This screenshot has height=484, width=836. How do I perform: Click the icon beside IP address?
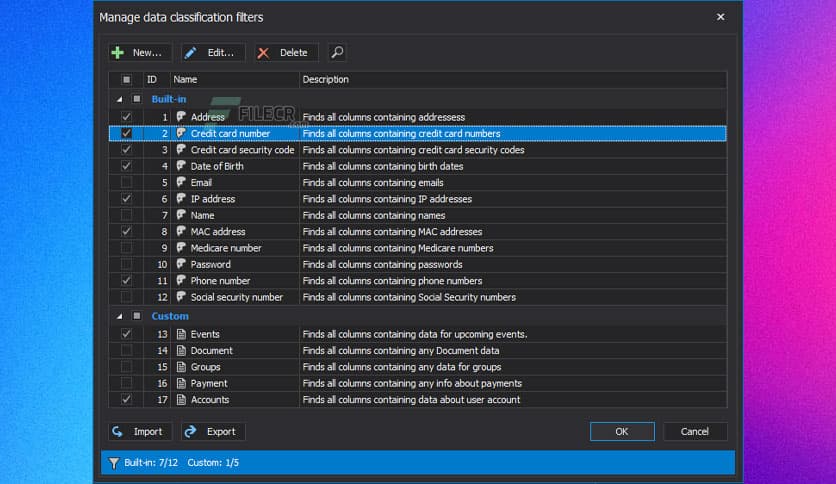pyautogui.click(x=181, y=198)
